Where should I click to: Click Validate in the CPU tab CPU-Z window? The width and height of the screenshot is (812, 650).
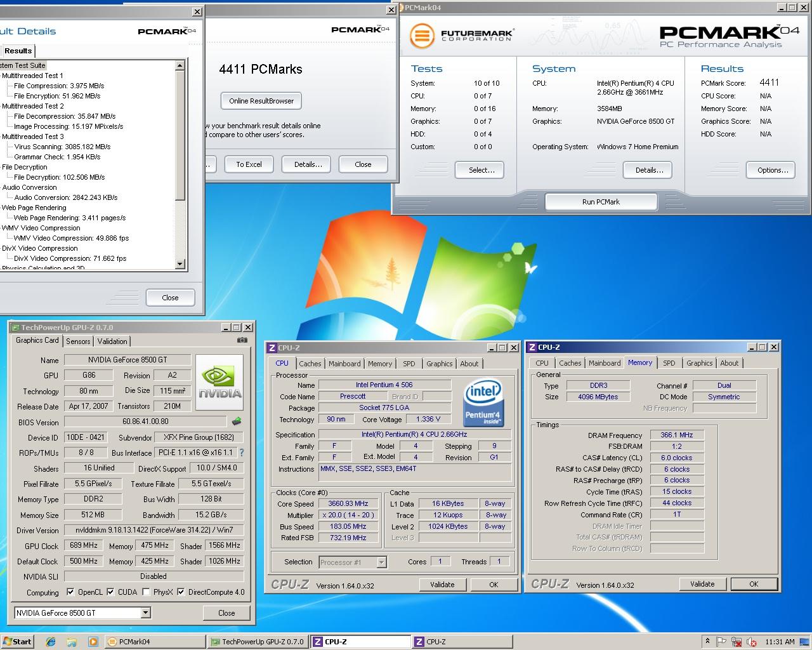click(442, 585)
